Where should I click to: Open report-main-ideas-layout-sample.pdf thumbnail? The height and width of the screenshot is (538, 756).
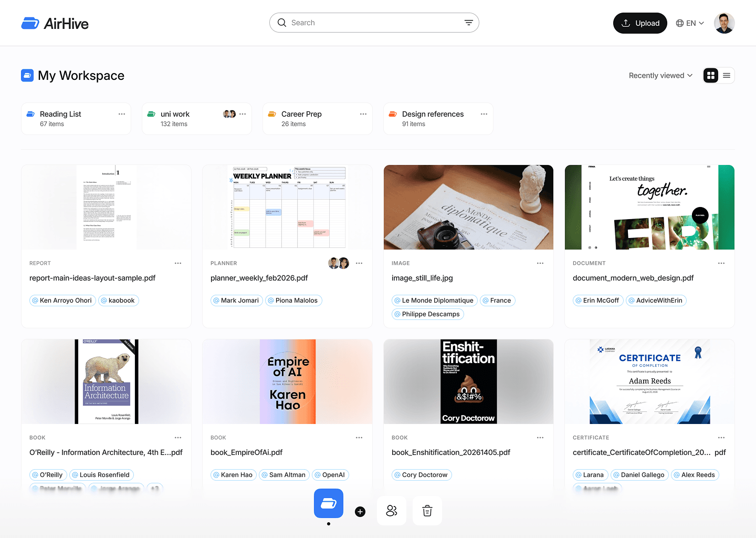point(107,207)
